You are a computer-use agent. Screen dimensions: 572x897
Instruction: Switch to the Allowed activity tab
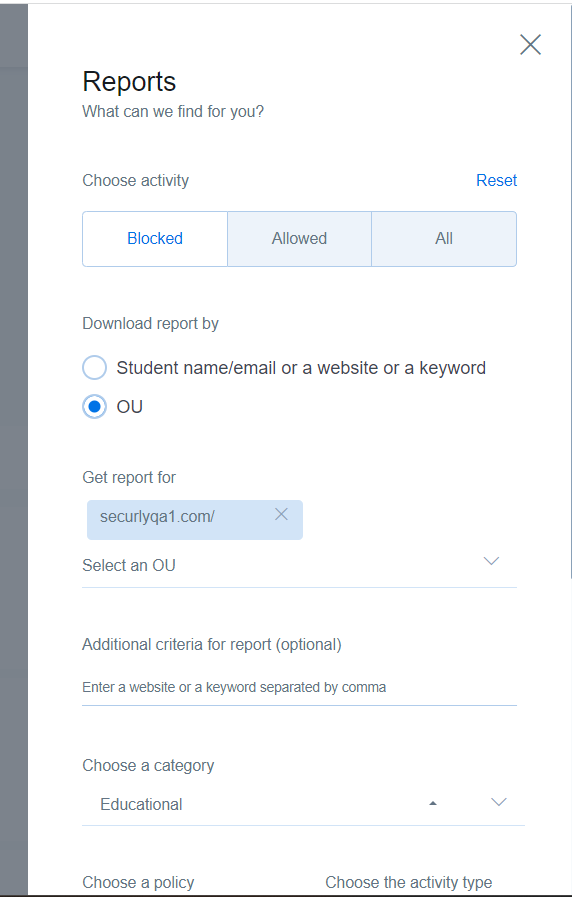click(299, 239)
